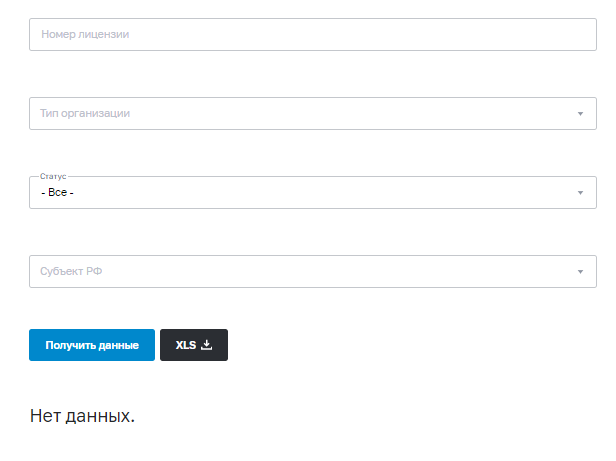Select the Тип организации combo box
Viewport: 616px width, 461px height.
click(313, 114)
